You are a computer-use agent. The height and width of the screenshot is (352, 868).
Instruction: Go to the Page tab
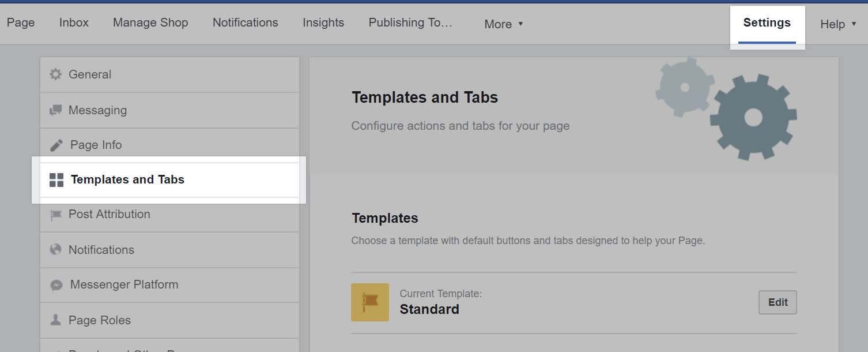tap(21, 23)
